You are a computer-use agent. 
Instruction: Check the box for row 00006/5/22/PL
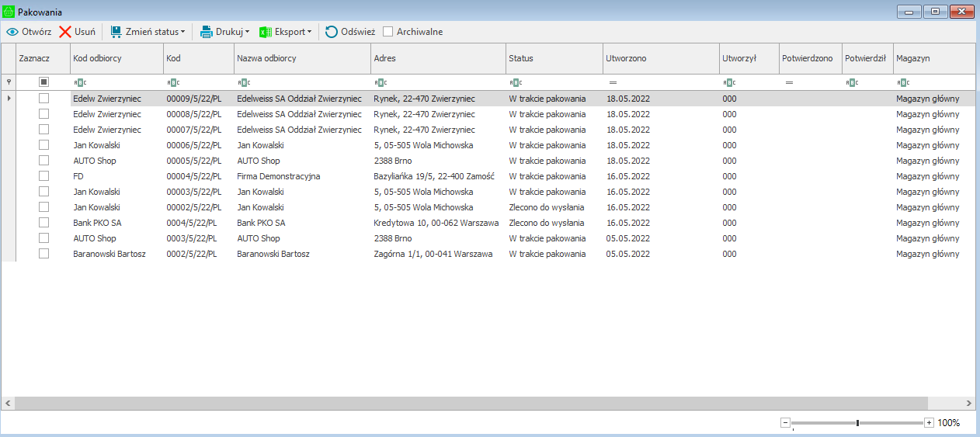43,145
